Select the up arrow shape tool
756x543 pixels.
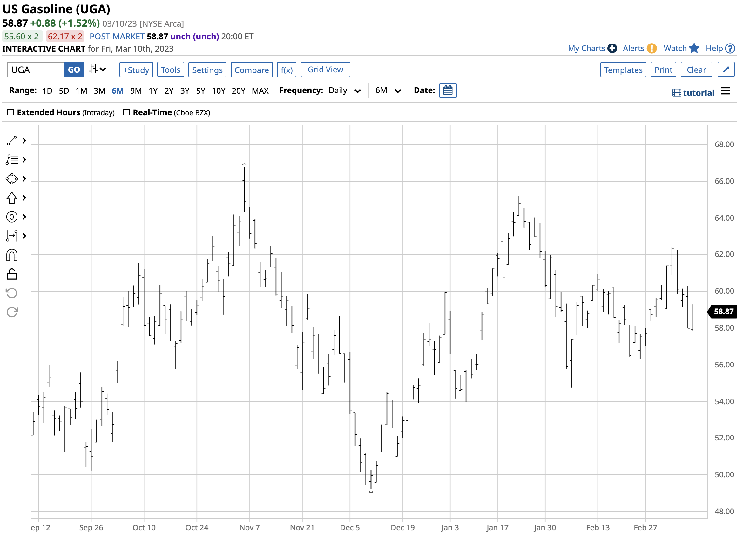click(12, 198)
